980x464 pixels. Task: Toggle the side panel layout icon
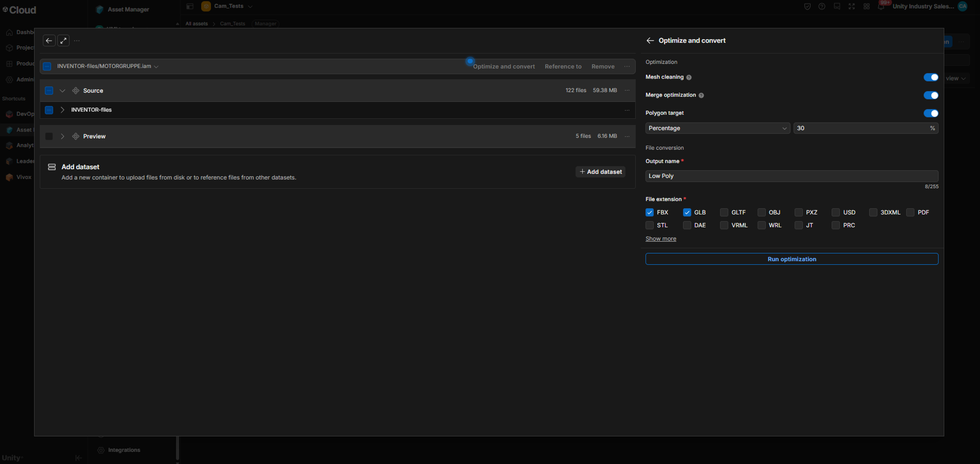[190, 6]
